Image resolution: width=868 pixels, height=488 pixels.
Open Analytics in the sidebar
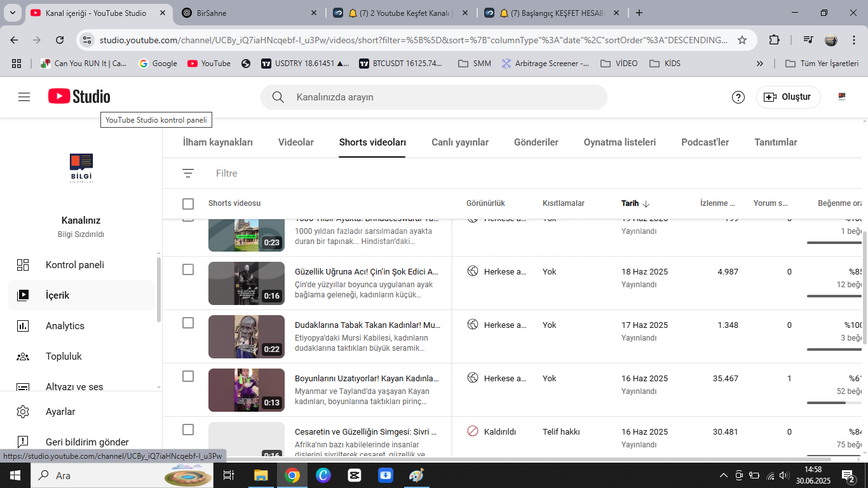pyautogui.click(x=81, y=326)
